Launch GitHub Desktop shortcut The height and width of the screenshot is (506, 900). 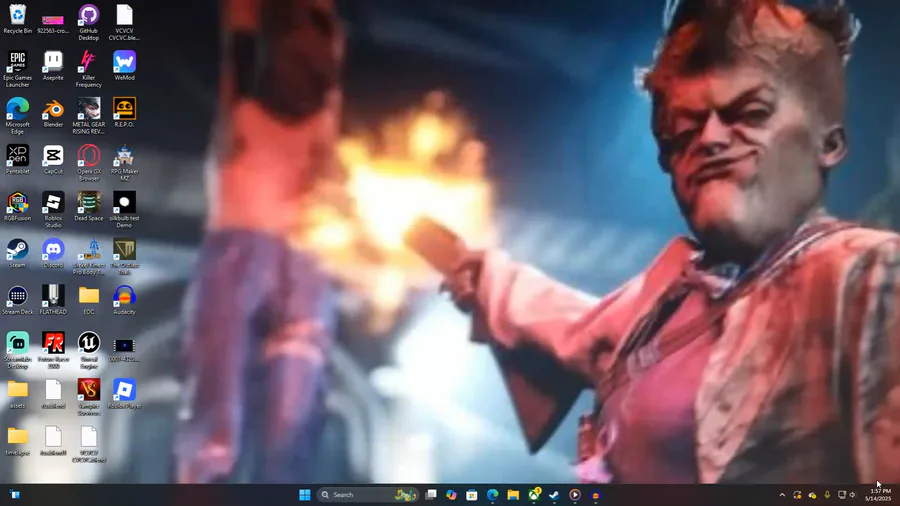pos(88,23)
